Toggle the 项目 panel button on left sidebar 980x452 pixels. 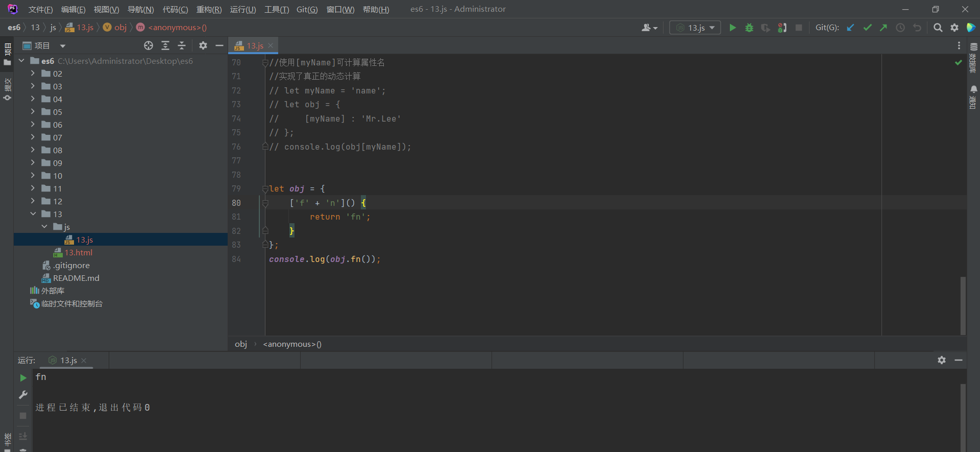click(x=7, y=55)
